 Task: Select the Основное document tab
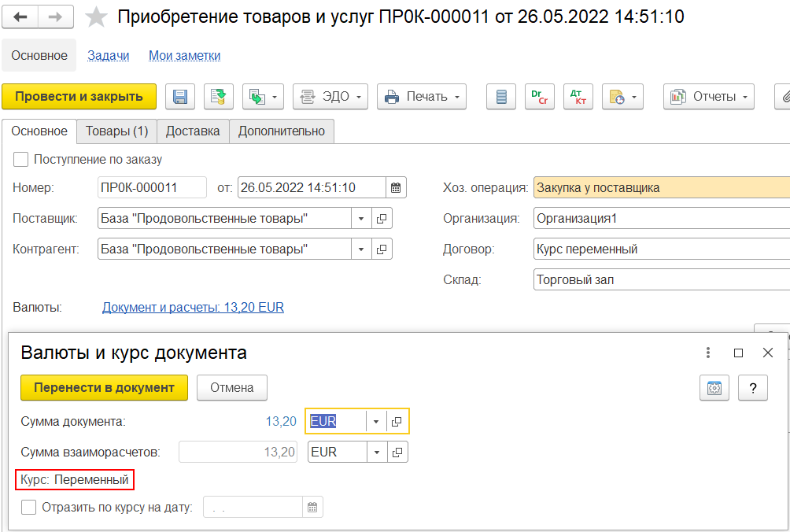tap(39, 131)
